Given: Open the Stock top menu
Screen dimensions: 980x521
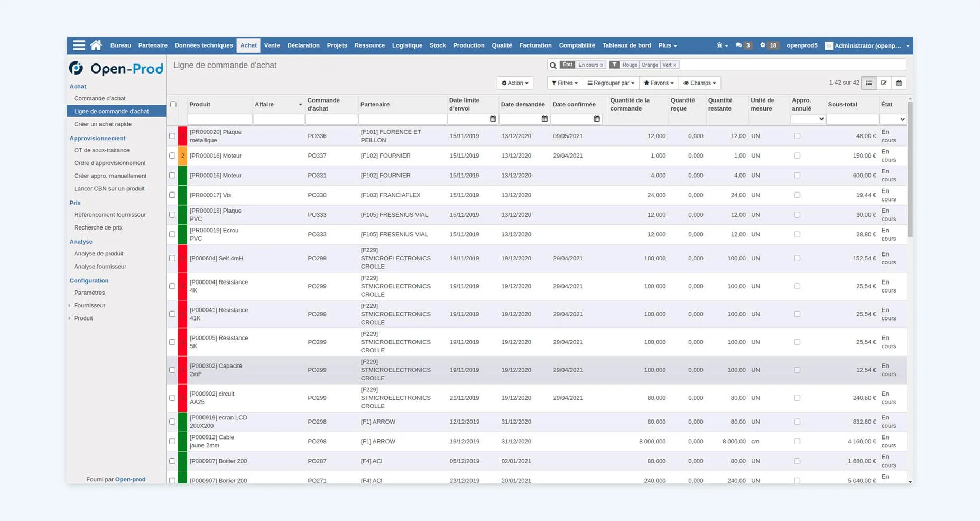Looking at the screenshot, I should [x=438, y=45].
